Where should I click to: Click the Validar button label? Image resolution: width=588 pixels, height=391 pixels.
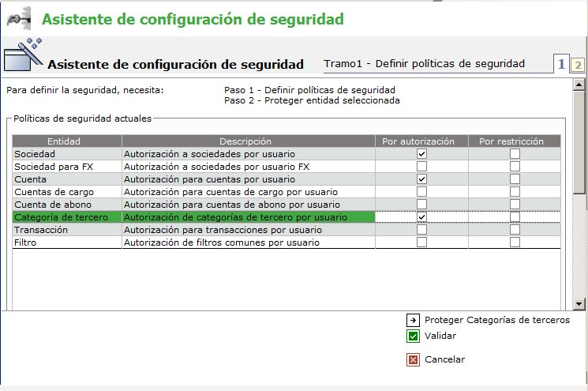click(x=440, y=336)
